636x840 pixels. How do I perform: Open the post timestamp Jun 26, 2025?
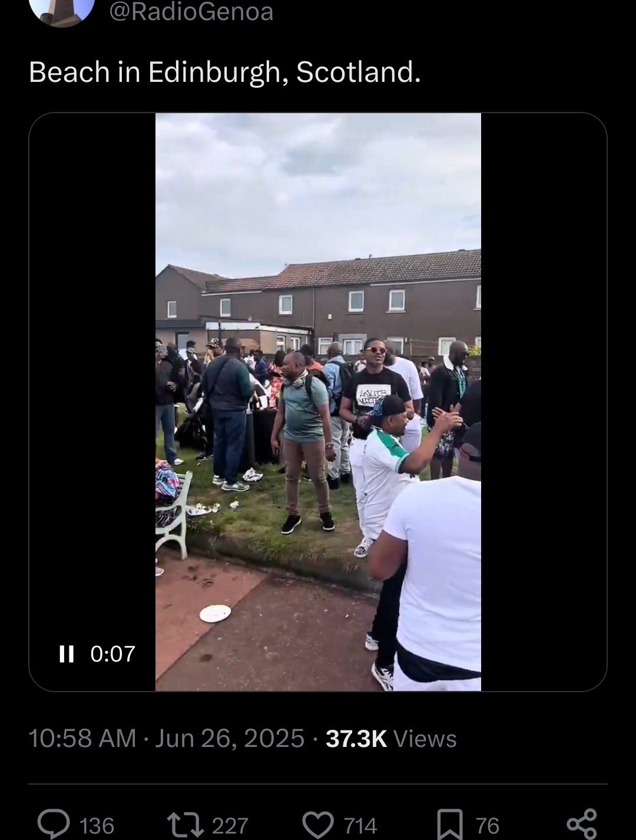point(230,739)
